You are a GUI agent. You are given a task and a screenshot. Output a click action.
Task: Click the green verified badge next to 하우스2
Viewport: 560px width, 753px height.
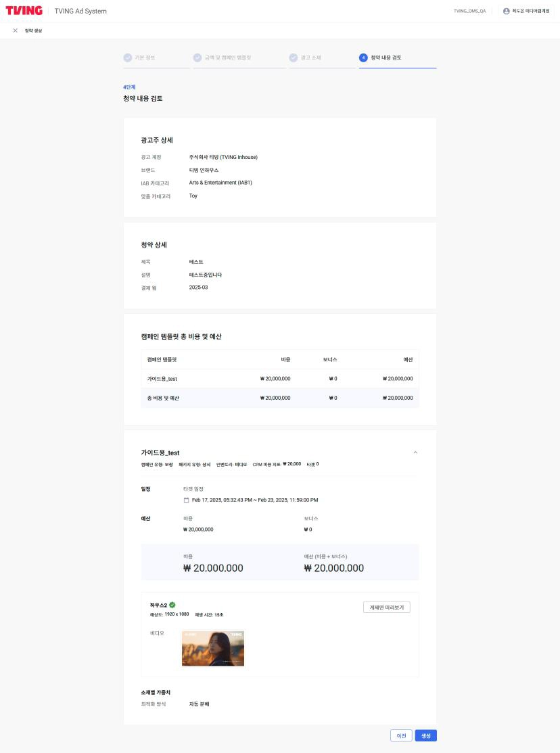(172, 605)
